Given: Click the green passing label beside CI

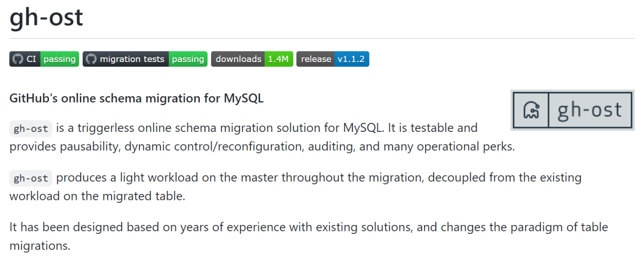Looking at the screenshot, I should point(60,59).
